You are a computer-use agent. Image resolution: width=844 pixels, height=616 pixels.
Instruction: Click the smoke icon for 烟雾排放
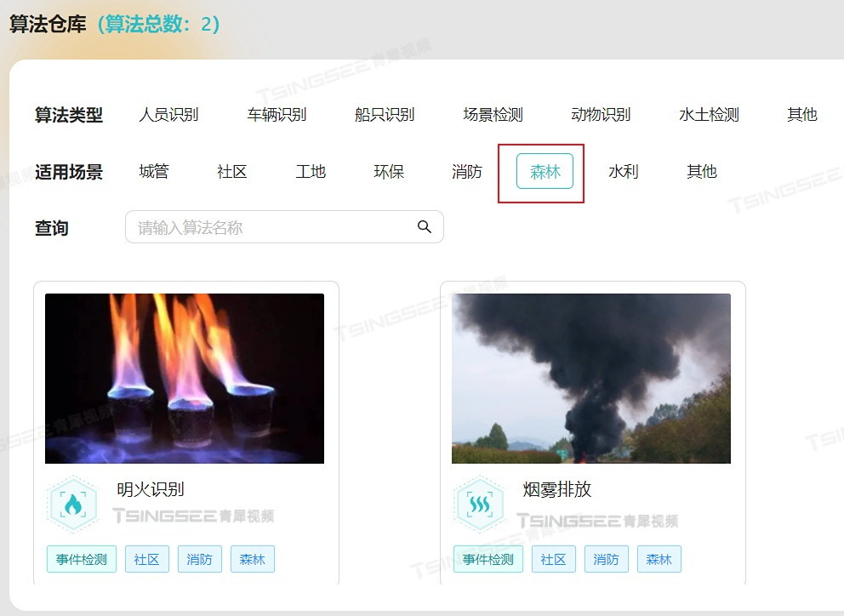pyautogui.click(x=480, y=505)
